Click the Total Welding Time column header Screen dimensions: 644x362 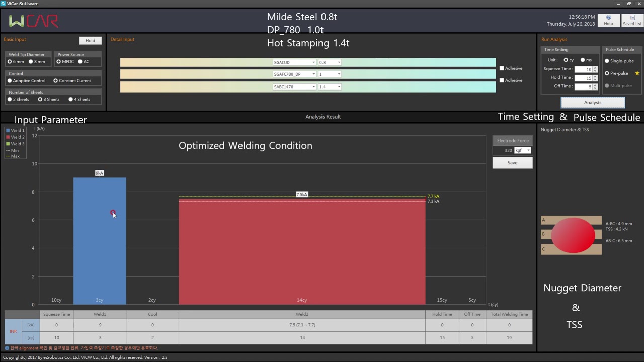tap(509, 314)
